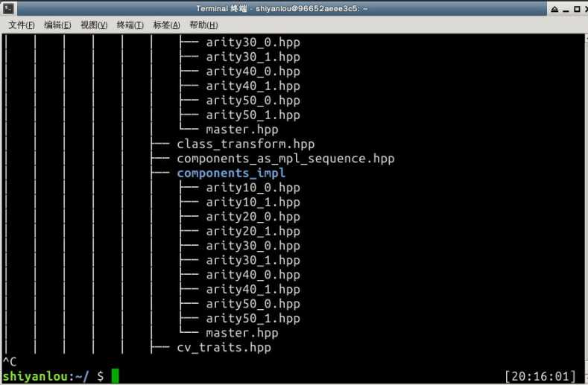Viewport: 588px width, 385px height.
Task: Roll up the window with the title-bar arrow button
Action: pos(554,9)
